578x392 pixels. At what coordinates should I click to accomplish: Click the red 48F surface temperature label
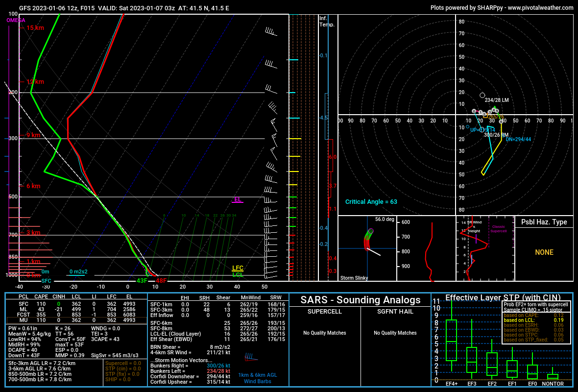click(161, 281)
